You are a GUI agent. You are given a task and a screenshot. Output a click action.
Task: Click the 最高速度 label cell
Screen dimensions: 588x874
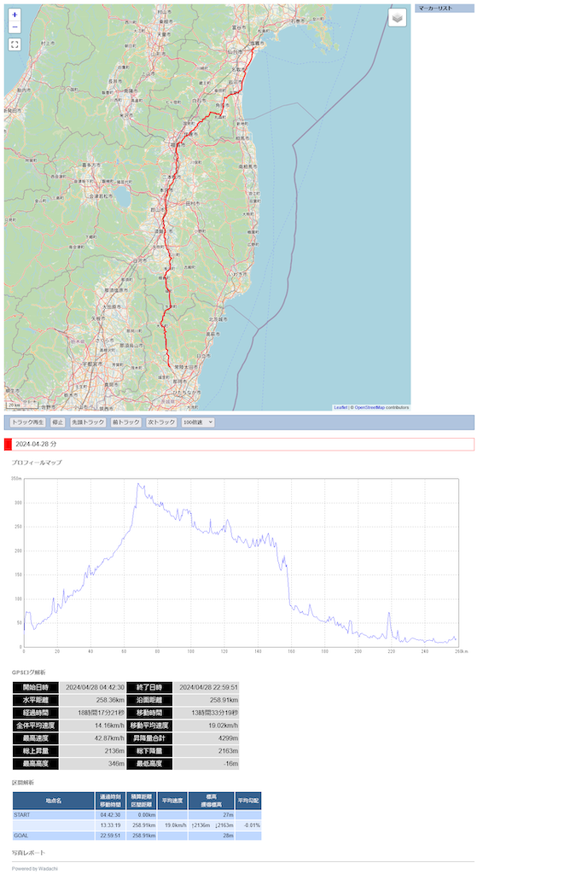click(x=36, y=738)
